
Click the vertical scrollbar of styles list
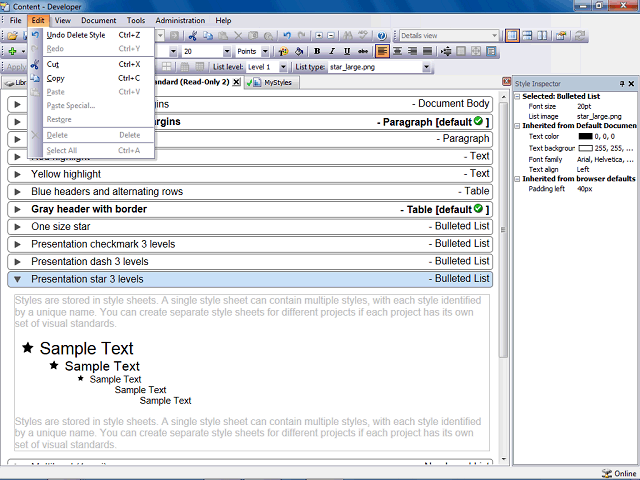tap(503, 229)
